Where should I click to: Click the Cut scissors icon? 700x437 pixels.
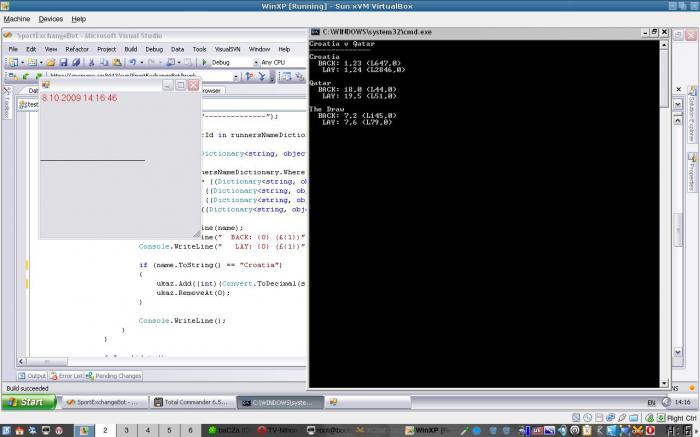click(92, 62)
